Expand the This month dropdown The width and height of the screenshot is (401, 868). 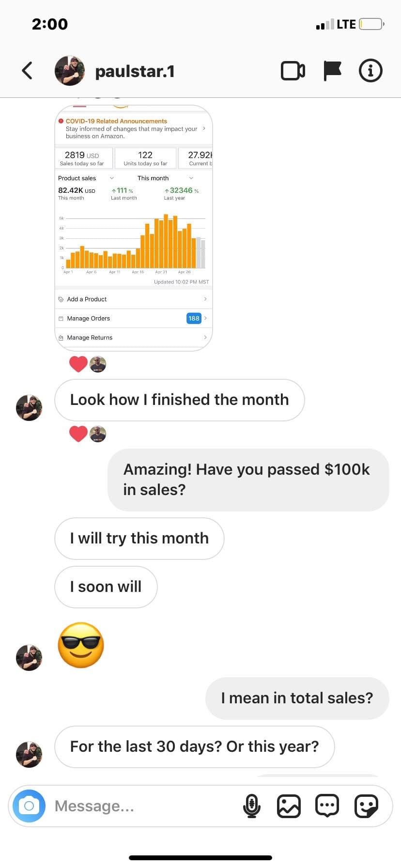pyautogui.click(x=191, y=178)
